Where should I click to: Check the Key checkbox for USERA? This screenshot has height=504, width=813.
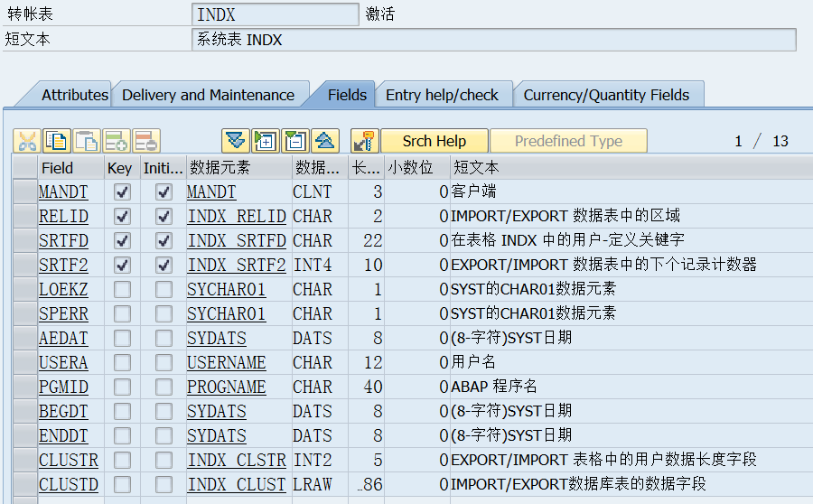click(x=122, y=362)
